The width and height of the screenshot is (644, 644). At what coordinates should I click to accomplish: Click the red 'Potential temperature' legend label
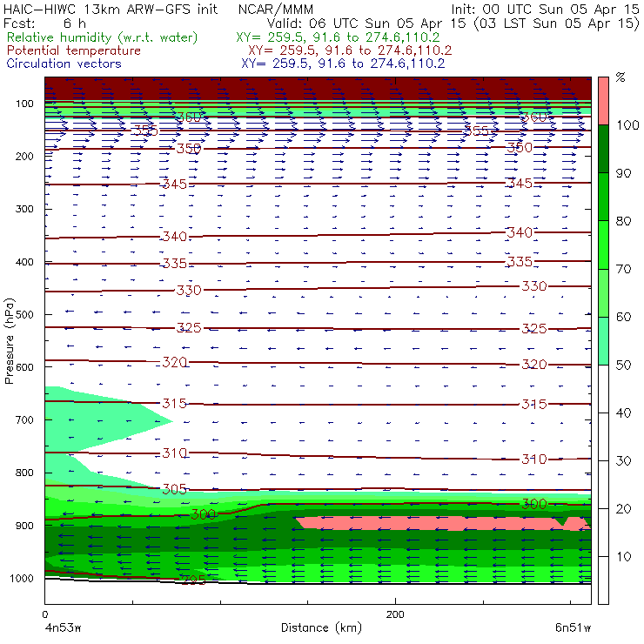coord(73,50)
